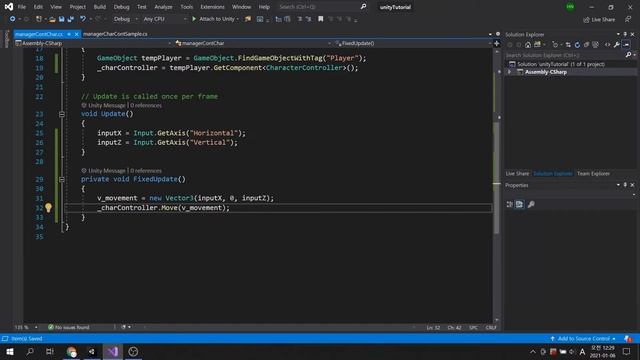Open the managerContChar class dropdown
This screenshot has width=640, height=360.
253,43
